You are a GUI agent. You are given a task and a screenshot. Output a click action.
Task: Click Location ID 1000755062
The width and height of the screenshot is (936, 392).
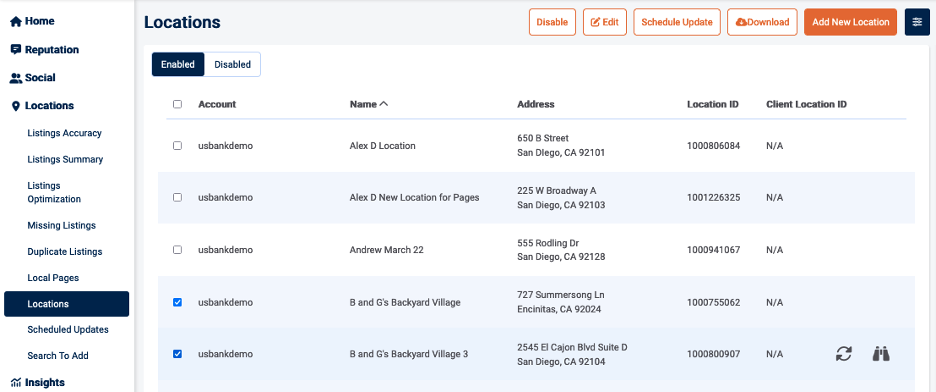(x=713, y=303)
